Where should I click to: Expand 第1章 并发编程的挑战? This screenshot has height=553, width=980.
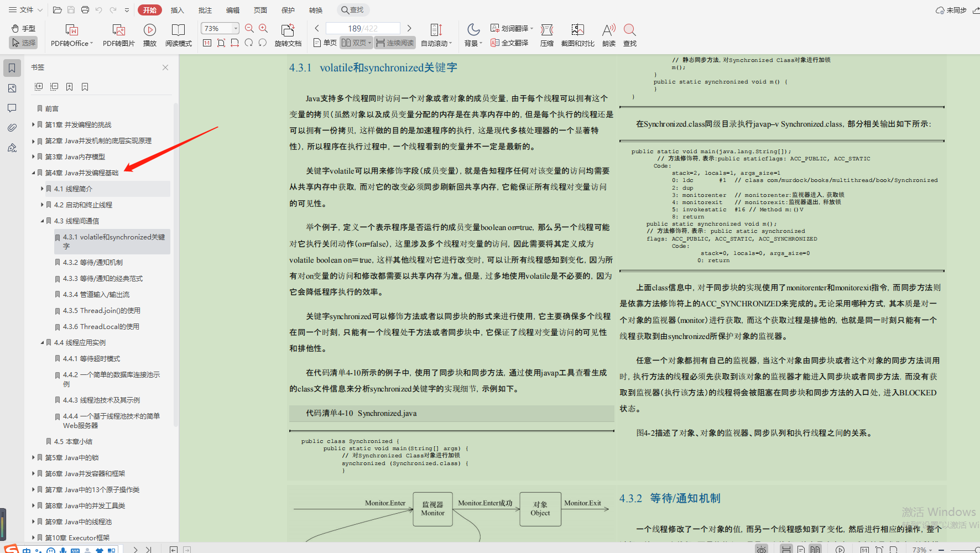33,124
